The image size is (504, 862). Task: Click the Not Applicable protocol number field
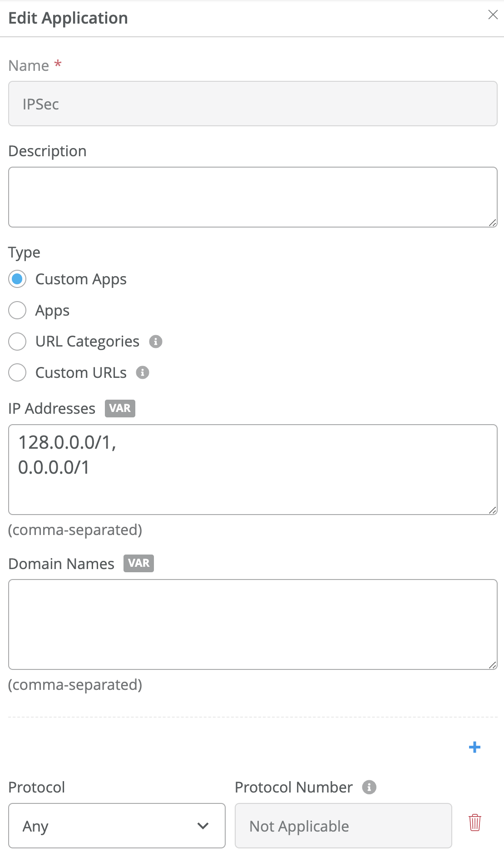343,826
